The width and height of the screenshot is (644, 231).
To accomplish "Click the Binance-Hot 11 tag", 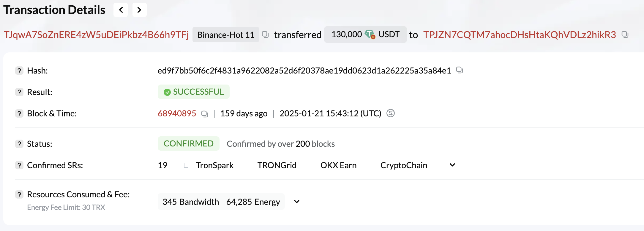I will (226, 35).
